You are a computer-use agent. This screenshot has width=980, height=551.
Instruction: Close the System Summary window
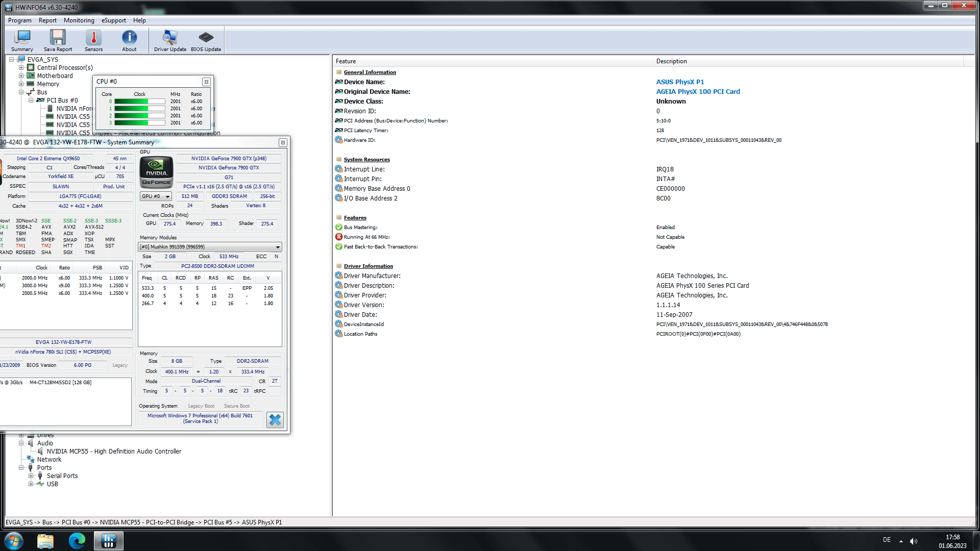pos(283,143)
